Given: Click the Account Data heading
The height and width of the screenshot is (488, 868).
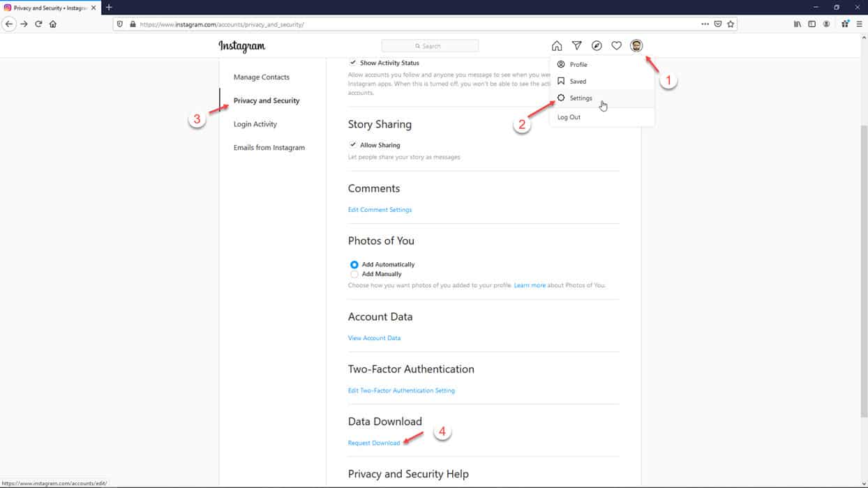Looking at the screenshot, I should point(380,317).
